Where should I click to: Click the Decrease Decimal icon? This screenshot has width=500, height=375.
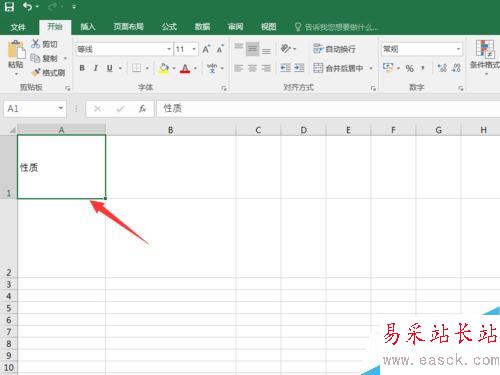click(456, 68)
